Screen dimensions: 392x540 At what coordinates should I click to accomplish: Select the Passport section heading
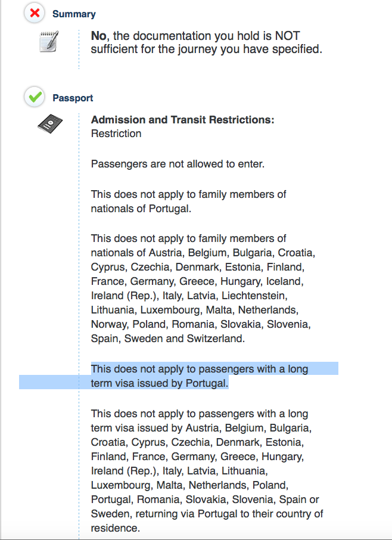click(x=73, y=98)
